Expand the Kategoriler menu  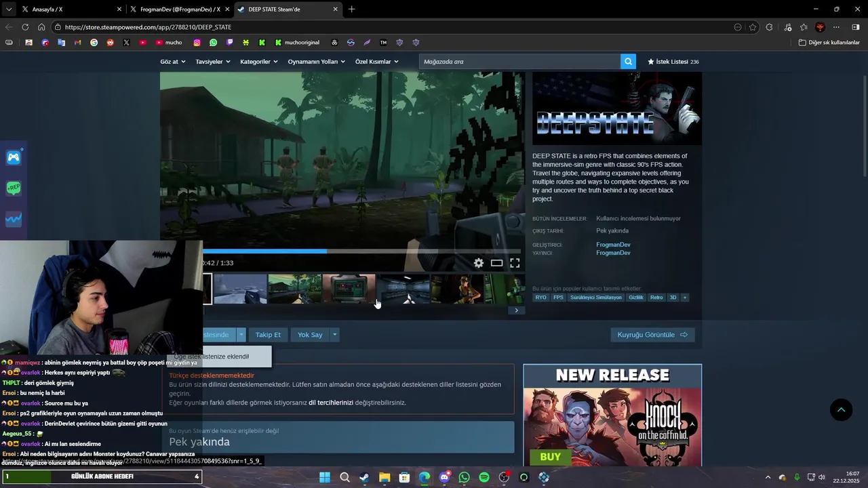coord(259,62)
